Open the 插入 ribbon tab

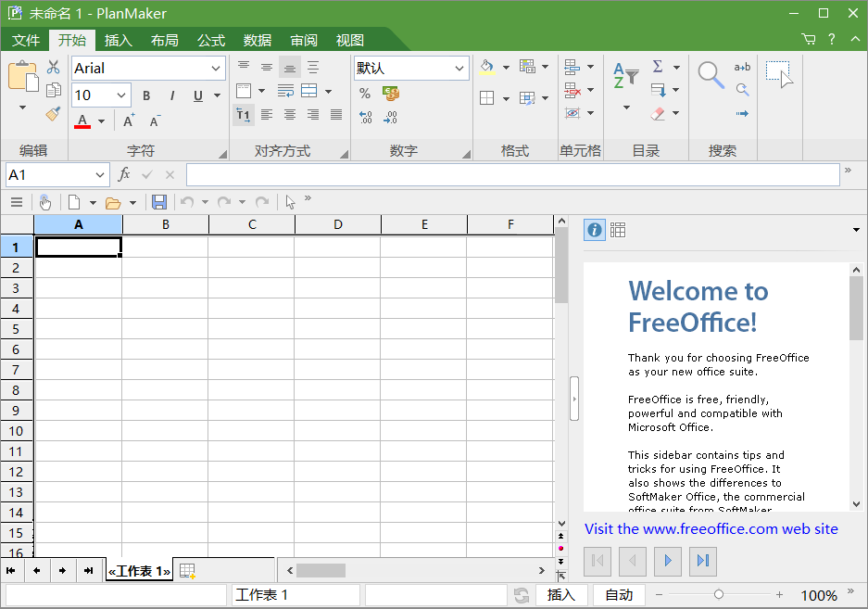point(119,40)
